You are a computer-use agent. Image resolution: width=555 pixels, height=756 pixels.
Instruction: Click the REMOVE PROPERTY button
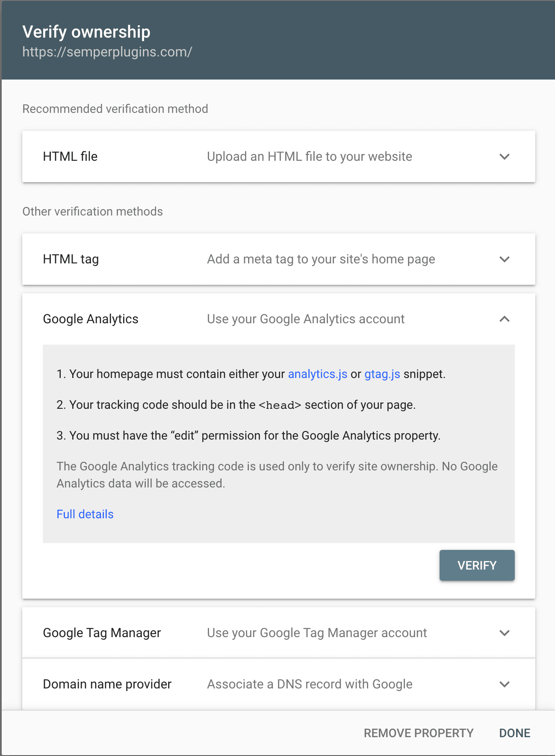[419, 733]
